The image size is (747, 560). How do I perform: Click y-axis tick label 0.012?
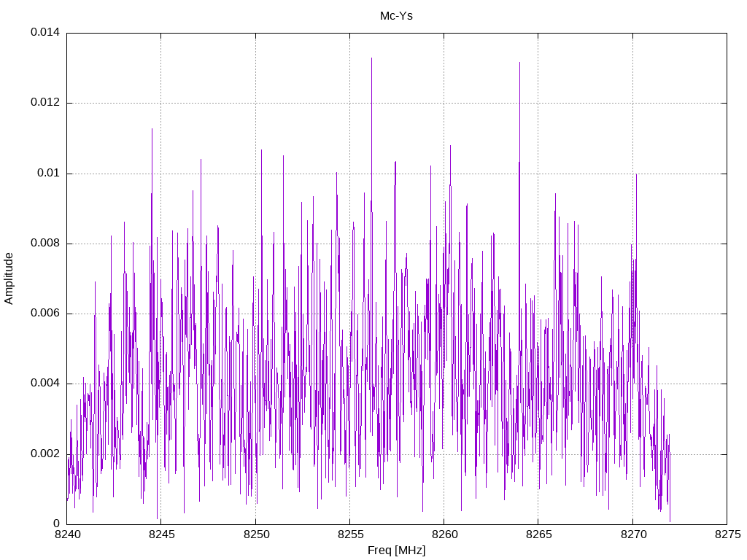tap(45, 102)
